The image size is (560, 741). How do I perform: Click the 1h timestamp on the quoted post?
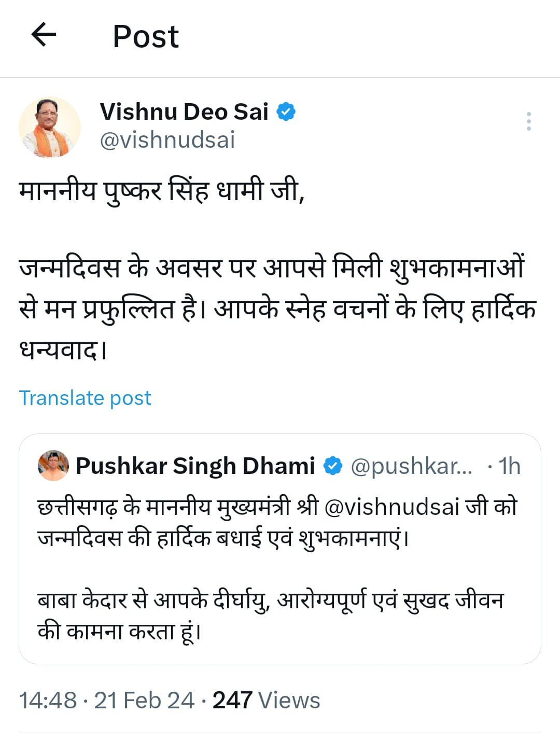pos(509,466)
